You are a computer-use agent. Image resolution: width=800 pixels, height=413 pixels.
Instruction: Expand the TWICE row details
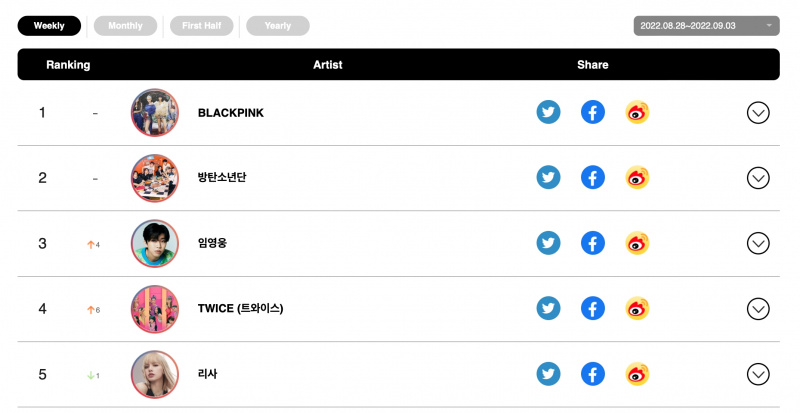[x=758, y=309]
